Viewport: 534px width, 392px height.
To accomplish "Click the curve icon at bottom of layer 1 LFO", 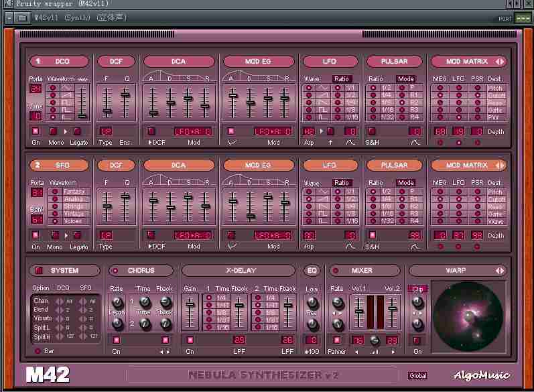I will pyautogui.click(x=350, y=142).
